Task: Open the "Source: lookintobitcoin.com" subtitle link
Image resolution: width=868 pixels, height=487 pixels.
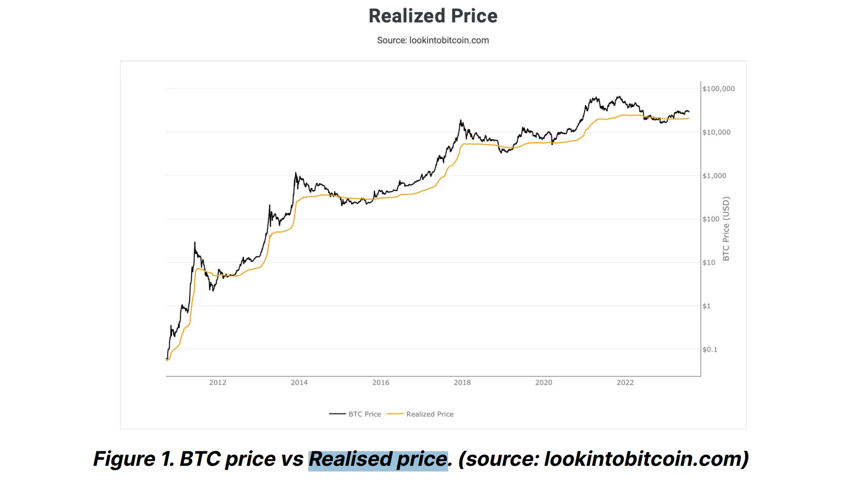Action: click(433, 41)
